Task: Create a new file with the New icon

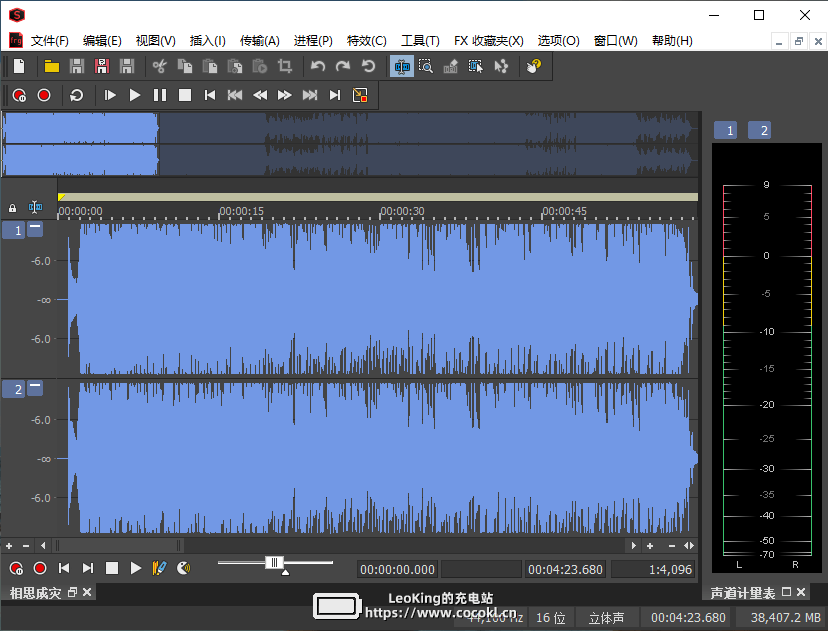Action: tap(19, 66)
